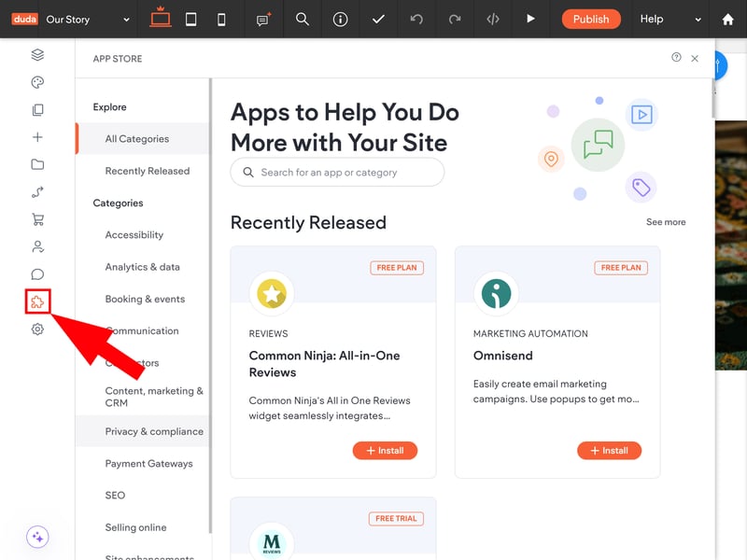Preview the site with play button
This screenshot has height=560, width=747.
530,19
